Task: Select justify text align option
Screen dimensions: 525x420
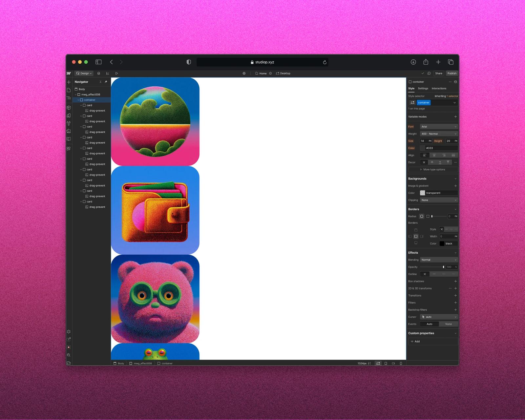Action: [x=453, y=155]
